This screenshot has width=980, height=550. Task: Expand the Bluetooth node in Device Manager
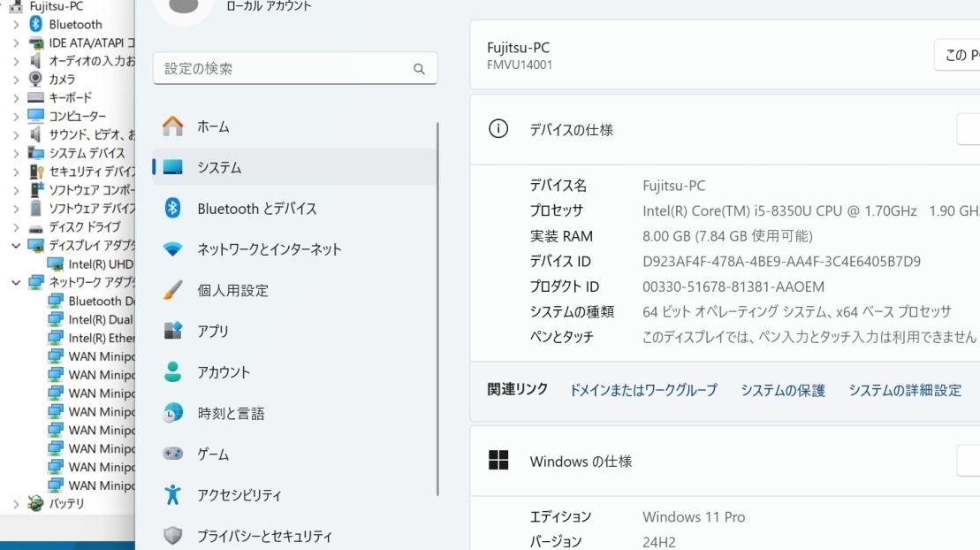(x=18, y=24)
